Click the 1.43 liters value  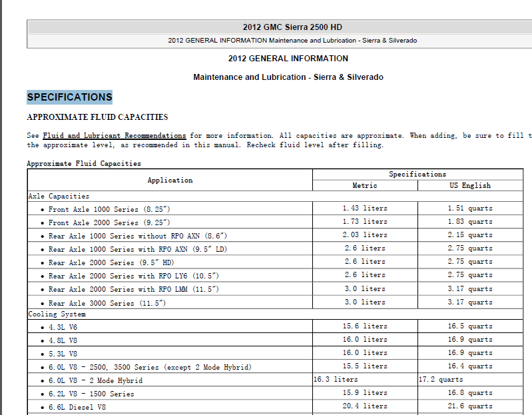click(365, 208)
